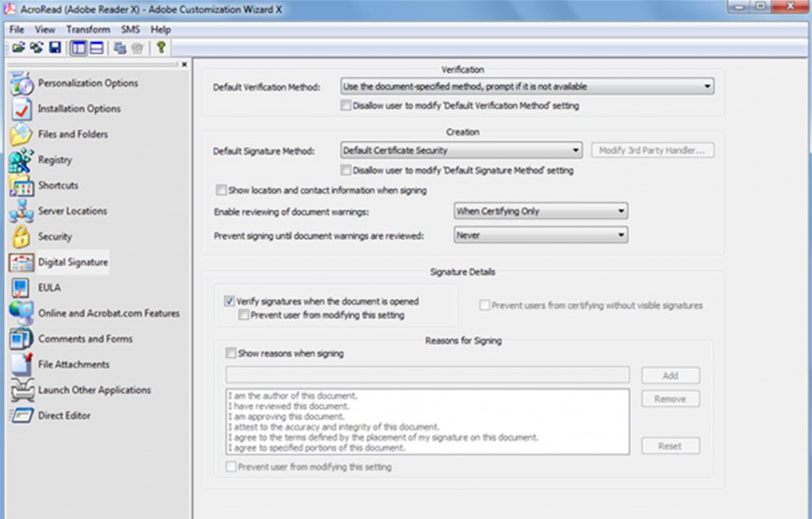Switch to the horizontal split pane layout

[x=96, y=48]
